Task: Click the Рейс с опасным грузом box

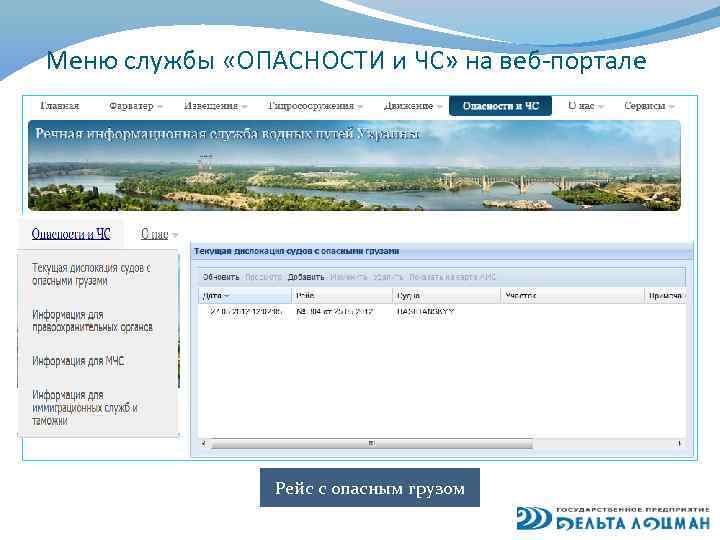Action: [370, 488]
